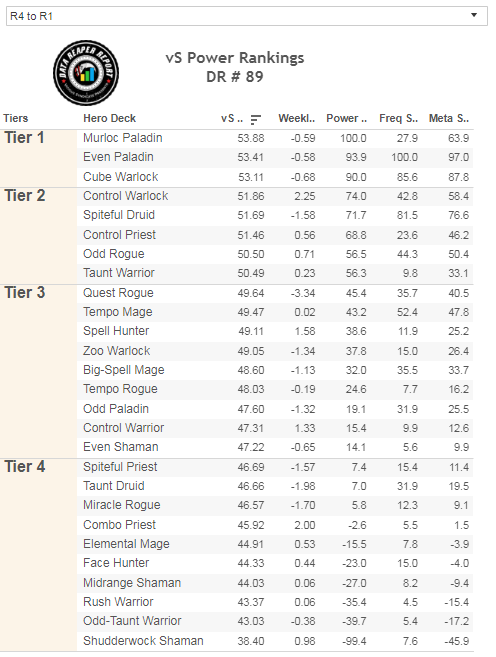Screen dimensions: 496x657
Task: Click the Tier 2 group label
Action: (25, 196)
